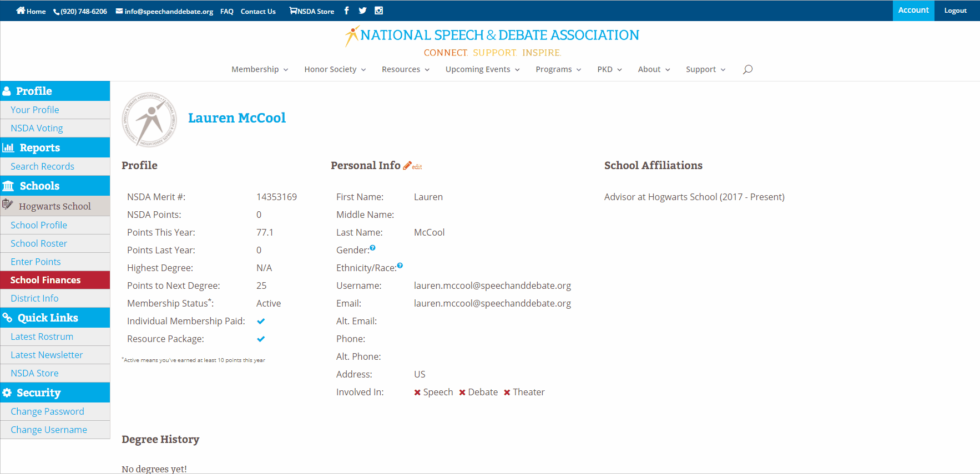Click the Logout button
This screenshot has height=474, width=980.
[955, 11]
